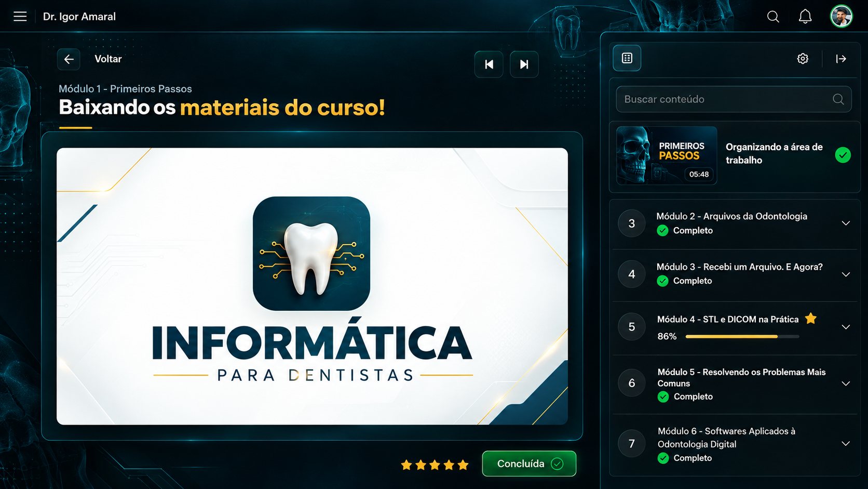The height and width of the screenshot is (489, 868).
Task: Click the search icon in Buscar conteúdo
Action: point(838,99)
